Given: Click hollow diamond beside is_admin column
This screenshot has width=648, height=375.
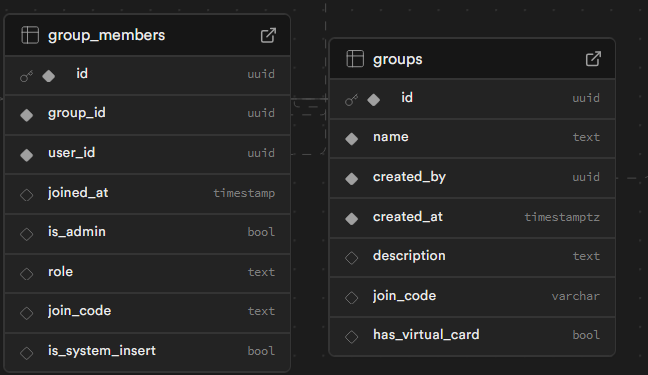Looking at the screenshot, I should point(26,234).
